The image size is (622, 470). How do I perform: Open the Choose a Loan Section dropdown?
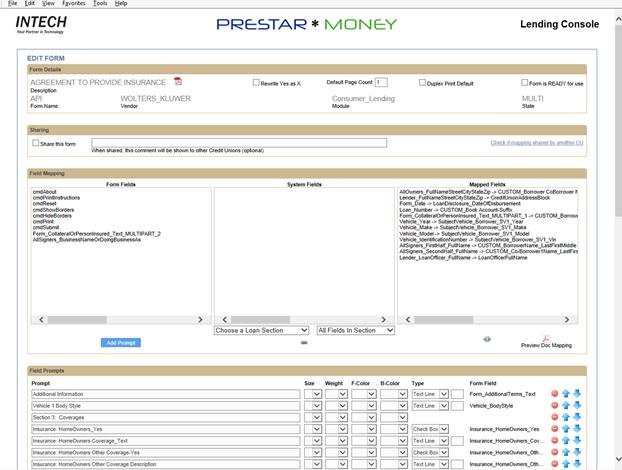click(x=261, y=330)
